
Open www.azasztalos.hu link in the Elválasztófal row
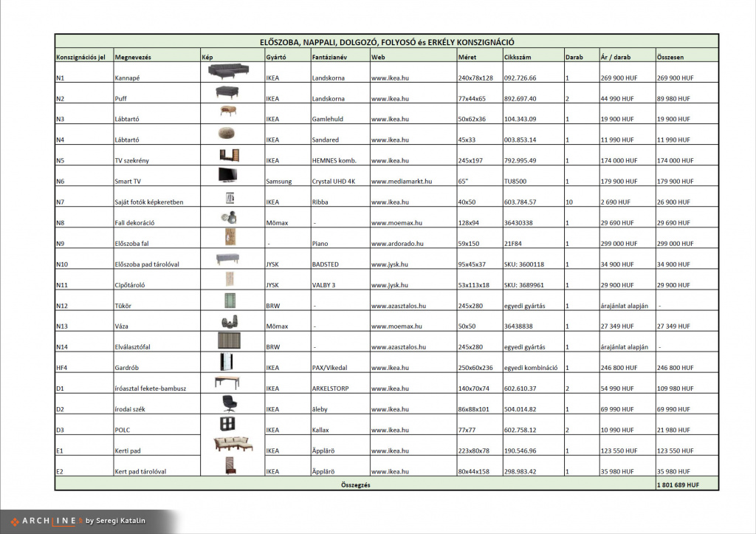399,347
